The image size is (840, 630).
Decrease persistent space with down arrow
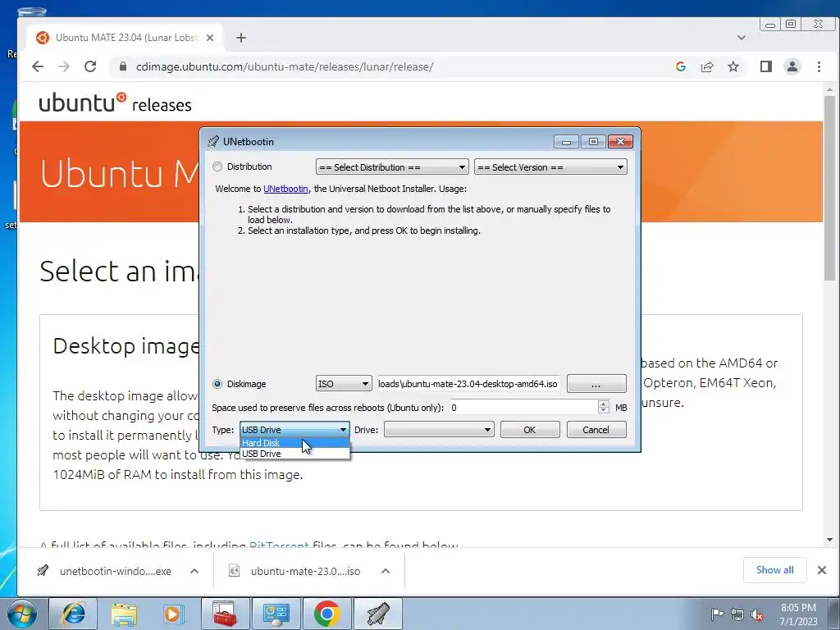click(604, 411)
